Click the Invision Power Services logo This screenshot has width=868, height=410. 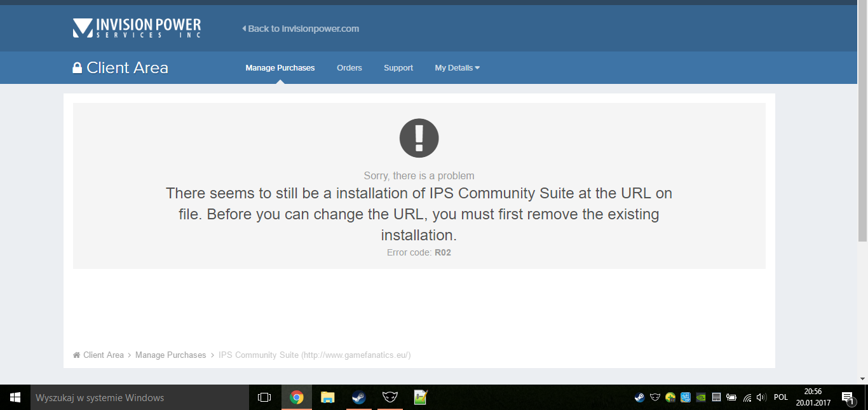click(x=137, y=28)
